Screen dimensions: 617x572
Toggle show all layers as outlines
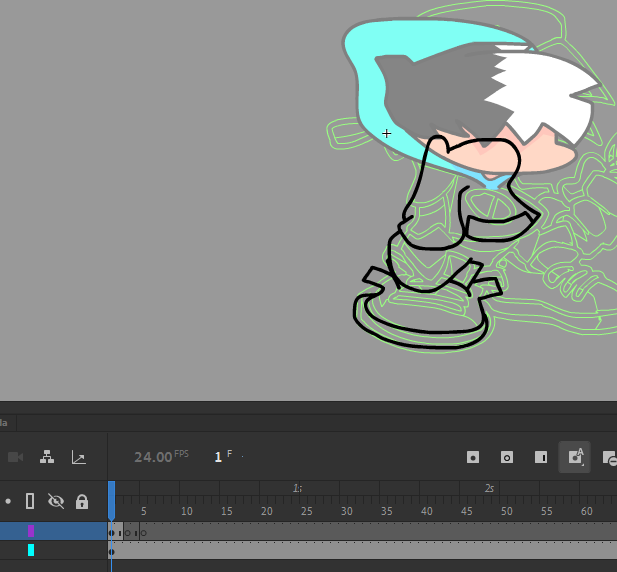(x=30, y=502)
